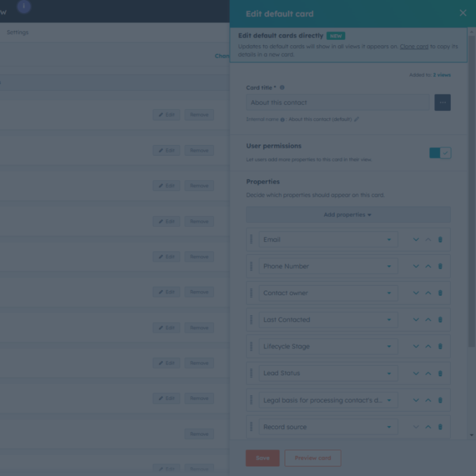This screenshot has height=476, width=476.
Task: Expand the Phone Number property dropdown
Action: (x=389, y=266)
